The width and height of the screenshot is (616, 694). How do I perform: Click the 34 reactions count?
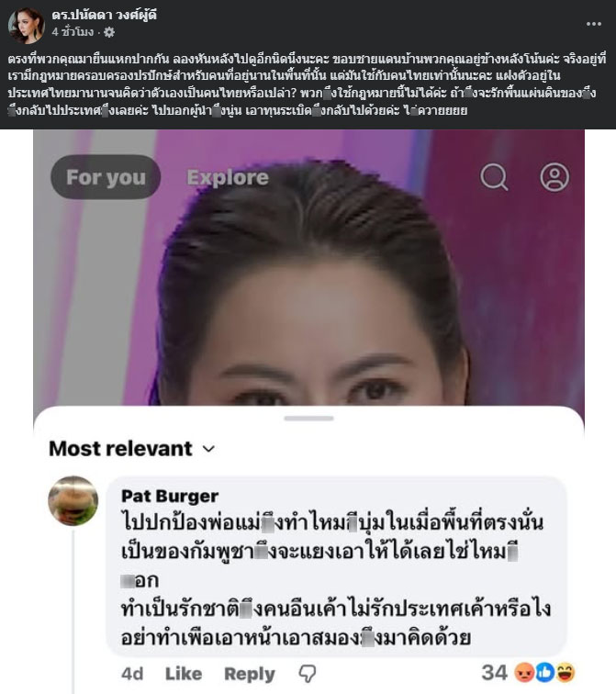[494, 673]
